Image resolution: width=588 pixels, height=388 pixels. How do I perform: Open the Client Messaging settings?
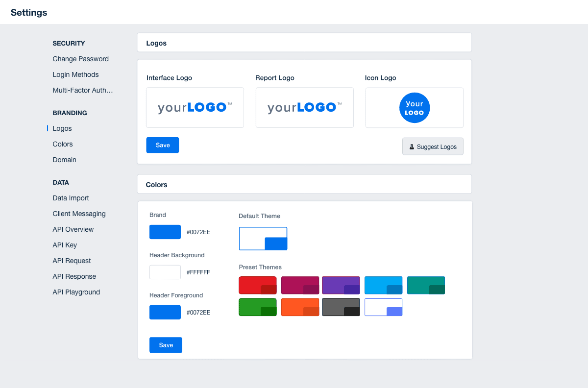[79, 214]
